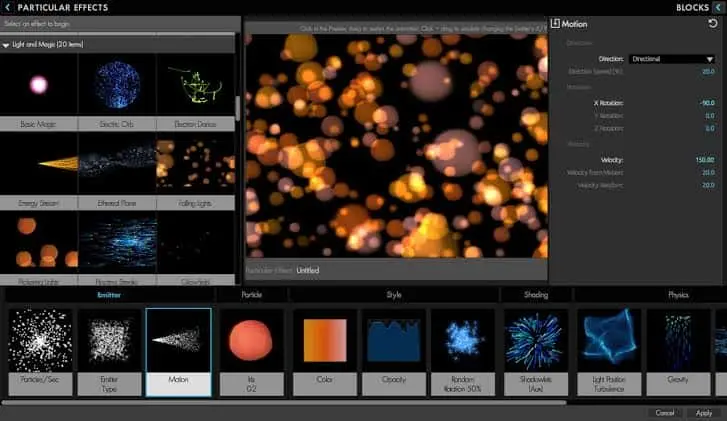This screenshot has width=727, height=421.
Task: Switch to the Physics section
Action: click(x=678, y=295)
